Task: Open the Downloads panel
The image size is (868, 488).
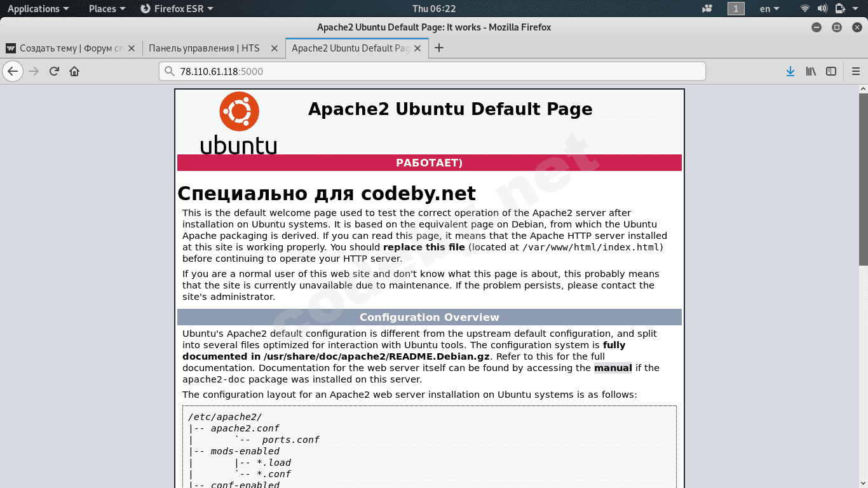Action: (x=790, y=71)
